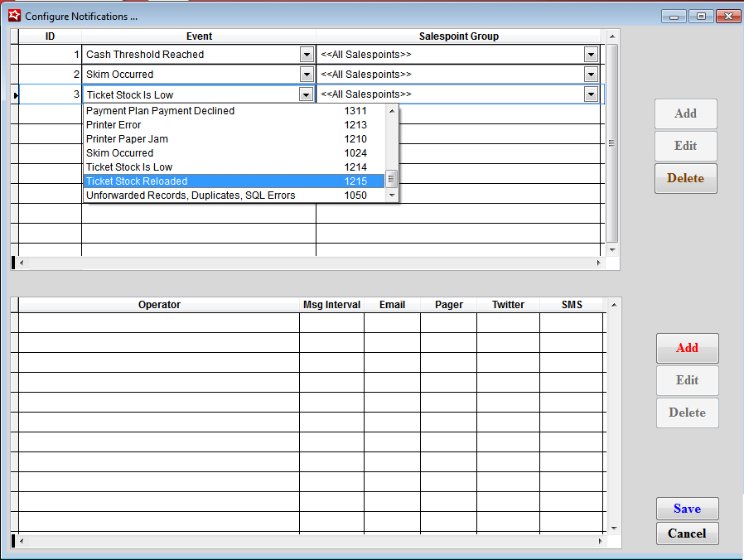Click Delete in the notifications panel
Viewport: 744px width, 560px height.
point(685,178)
